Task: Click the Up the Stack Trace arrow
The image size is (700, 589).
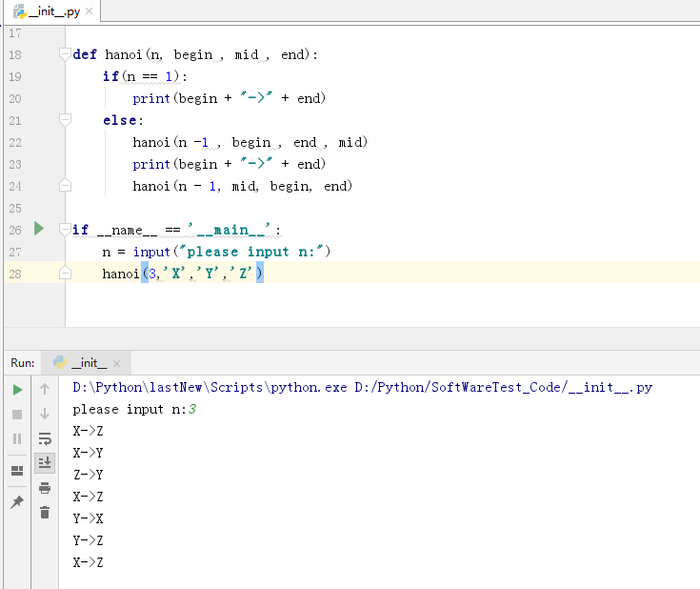Action: (45, 389)
